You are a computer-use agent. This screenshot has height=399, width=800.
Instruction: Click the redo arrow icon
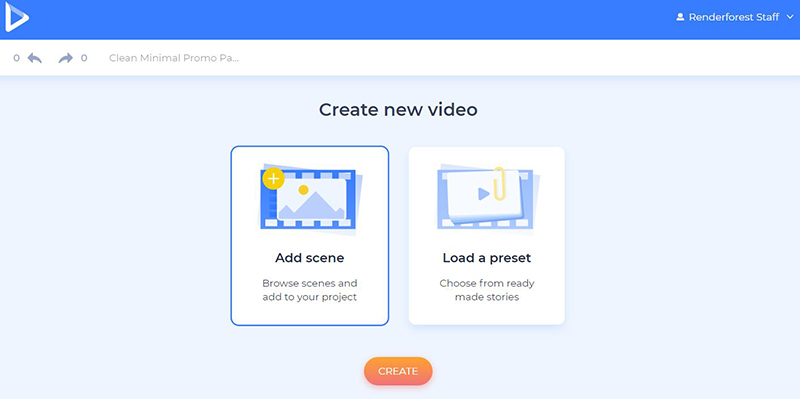[x=66, y=58]
